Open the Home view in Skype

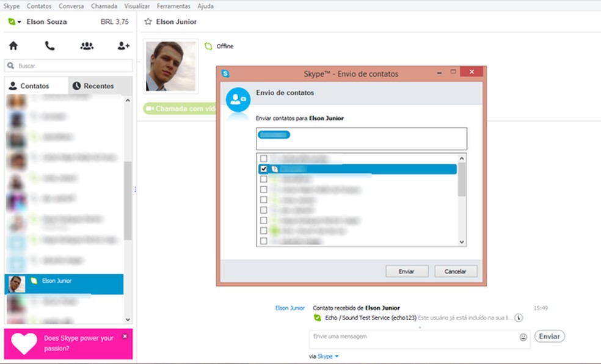tap(13, 45)
